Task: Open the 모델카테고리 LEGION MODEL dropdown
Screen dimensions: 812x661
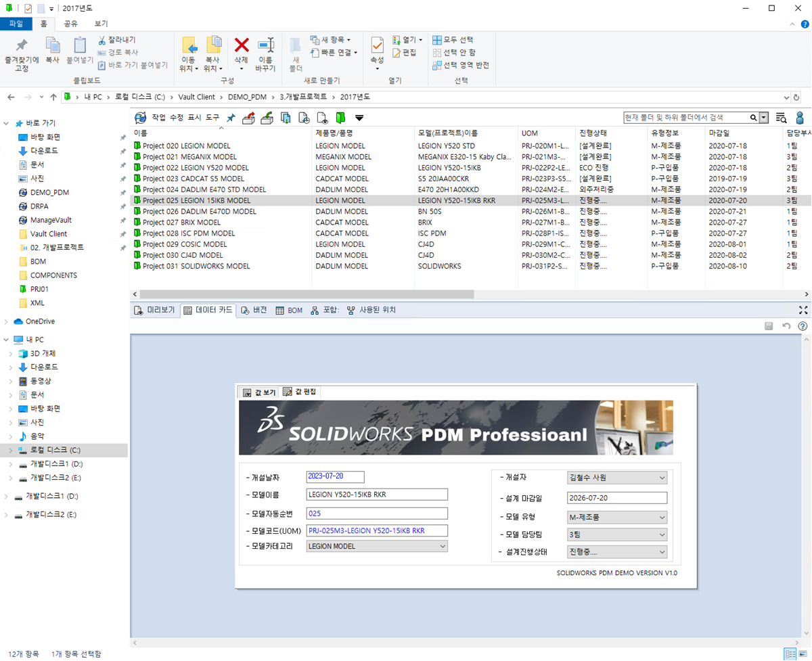Action: point(377,546)
